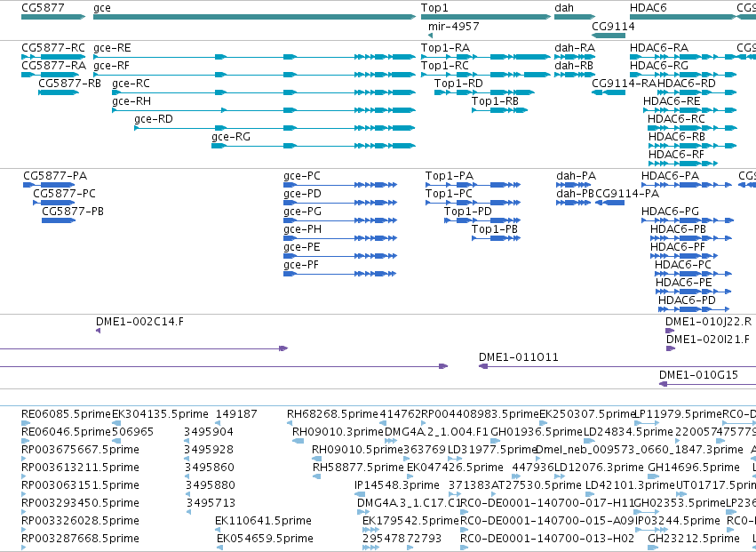Select the dah-PA protein label

click(x=577, y=176)
